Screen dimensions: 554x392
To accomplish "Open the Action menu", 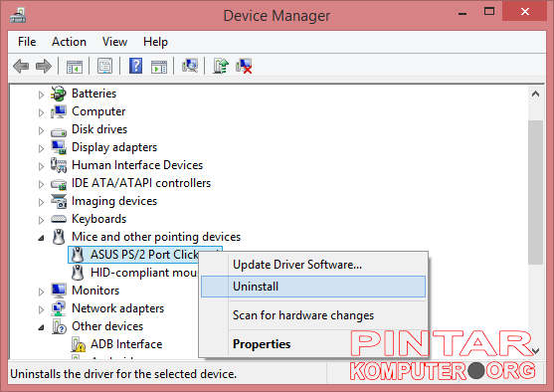I will click(69, 42).
